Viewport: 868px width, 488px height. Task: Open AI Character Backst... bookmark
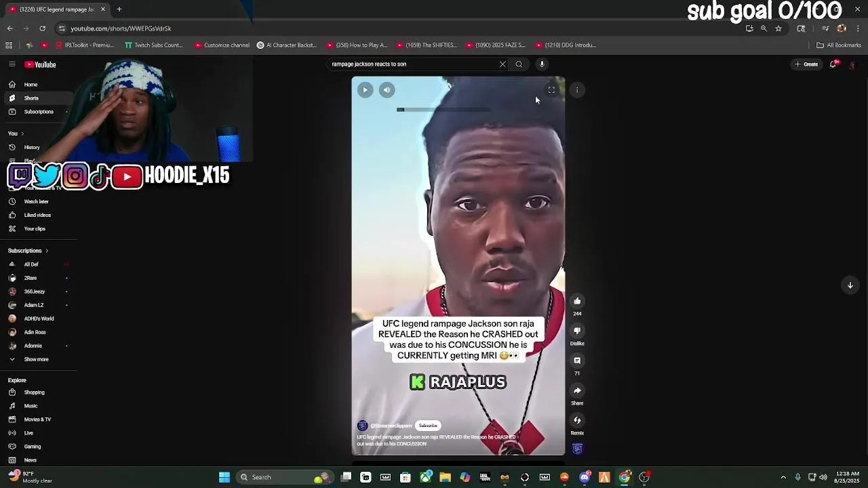coord(287,45)
